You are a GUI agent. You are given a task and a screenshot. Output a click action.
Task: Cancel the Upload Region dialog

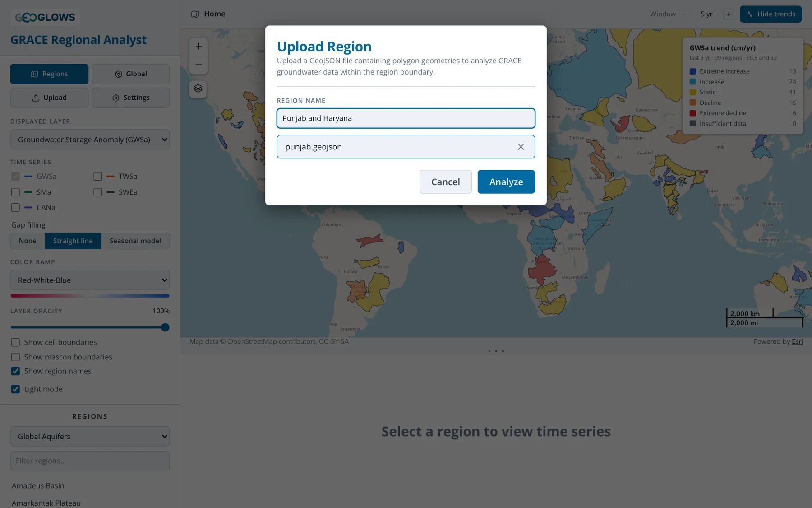pos(445,182)
